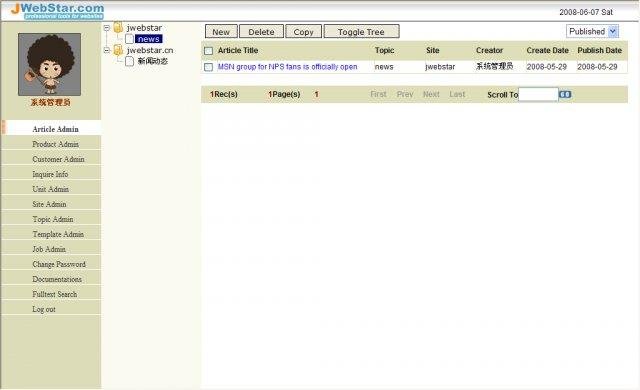Select the 新闻动态 tree item
This screenshot has height=390, width=640.
click(x=153, y=61)
